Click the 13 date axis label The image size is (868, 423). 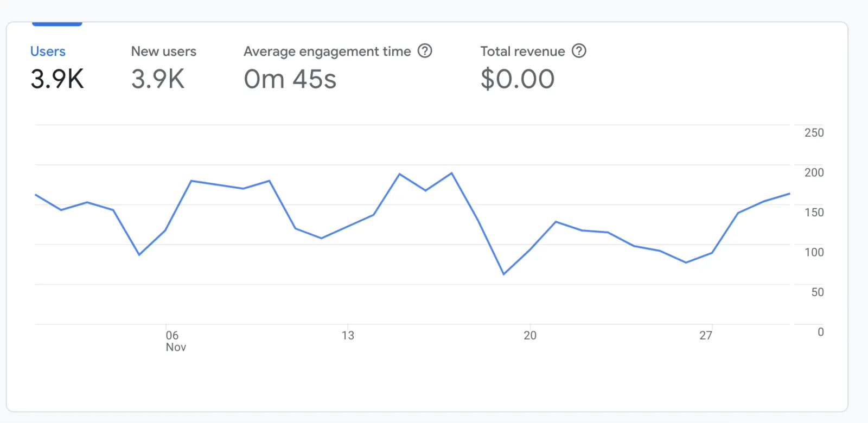pyautogui.click(x=348, y=336)
